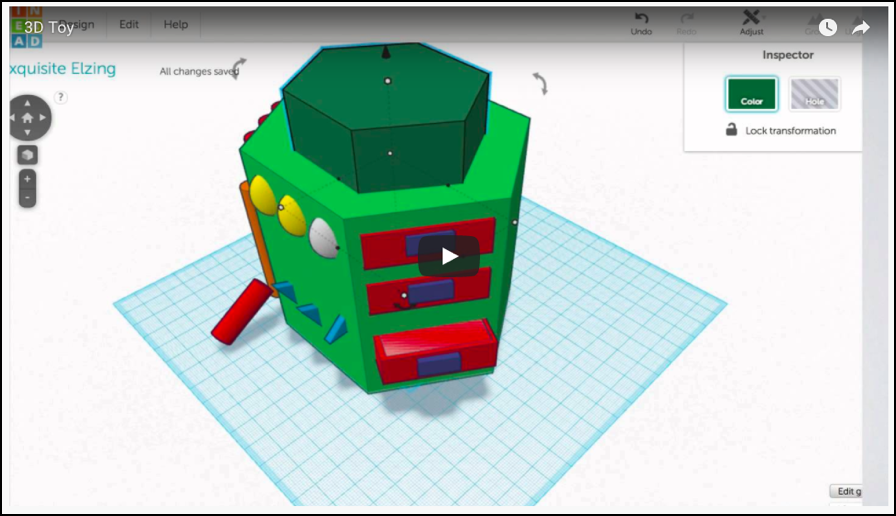
Task: Click the fit view cube icon
Action: 27,155
